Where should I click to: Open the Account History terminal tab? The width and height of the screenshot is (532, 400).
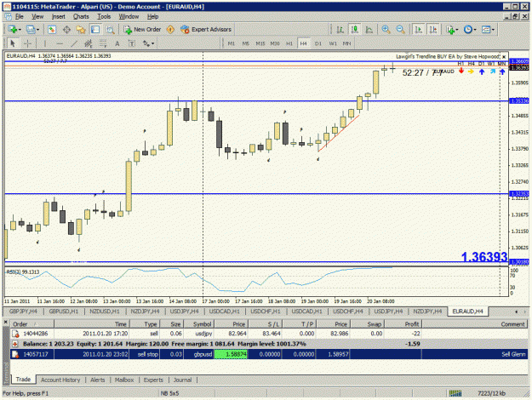point(60,380)
